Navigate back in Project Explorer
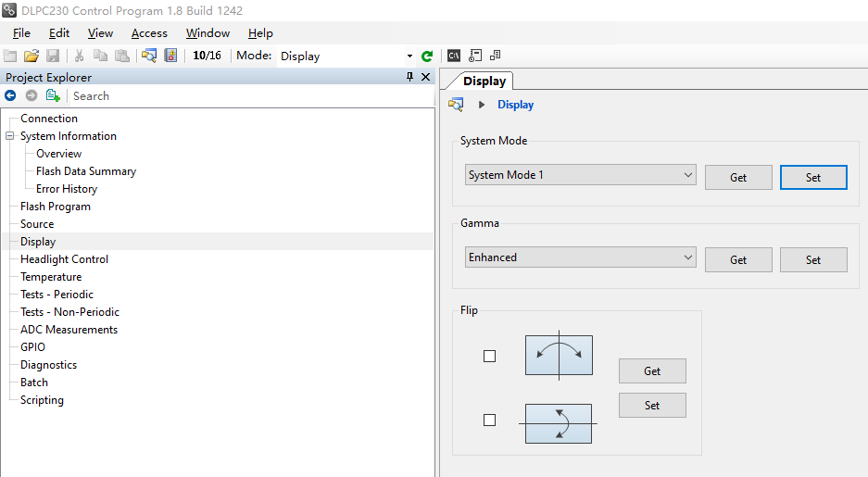The width and height of the screenshot is (868, 477). pos(10,95)
